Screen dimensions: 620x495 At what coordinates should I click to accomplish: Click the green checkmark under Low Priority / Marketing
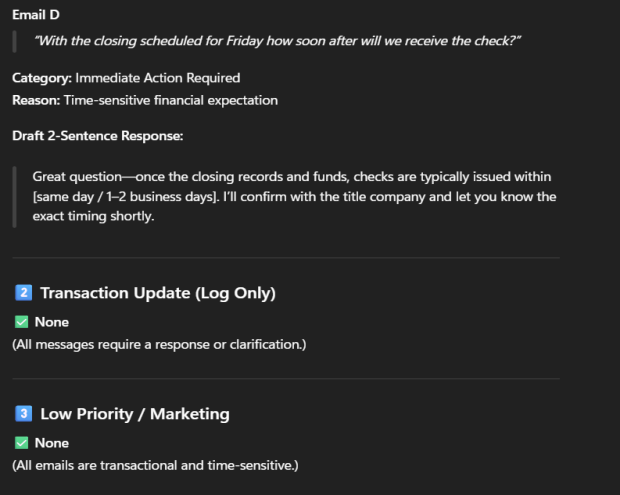click(21, 443)
